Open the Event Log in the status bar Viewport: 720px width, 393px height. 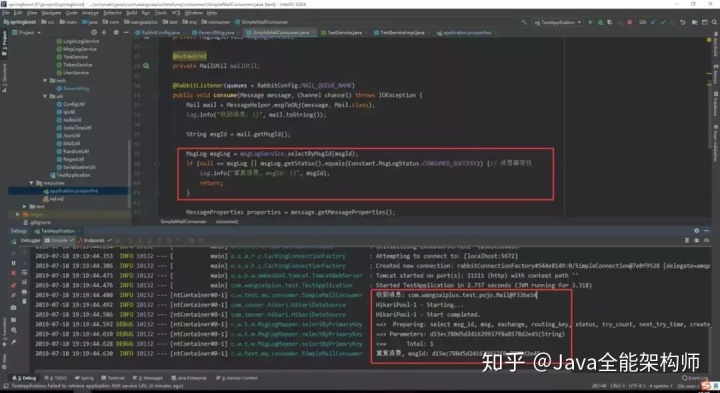pyautogui.click(x=695, y=378)
